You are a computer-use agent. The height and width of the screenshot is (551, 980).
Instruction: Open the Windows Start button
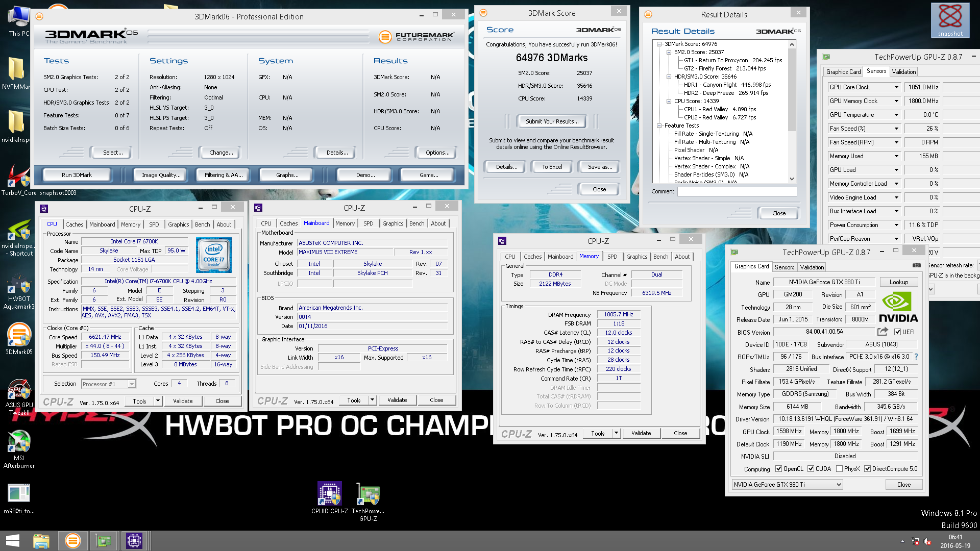coord(13,541)
